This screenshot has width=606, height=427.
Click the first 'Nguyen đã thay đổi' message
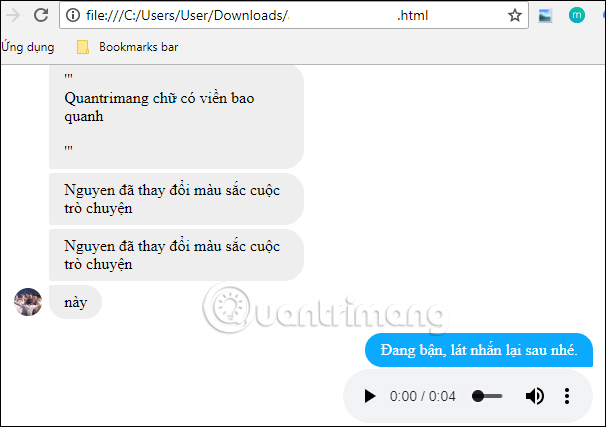(x=176, y=199)
